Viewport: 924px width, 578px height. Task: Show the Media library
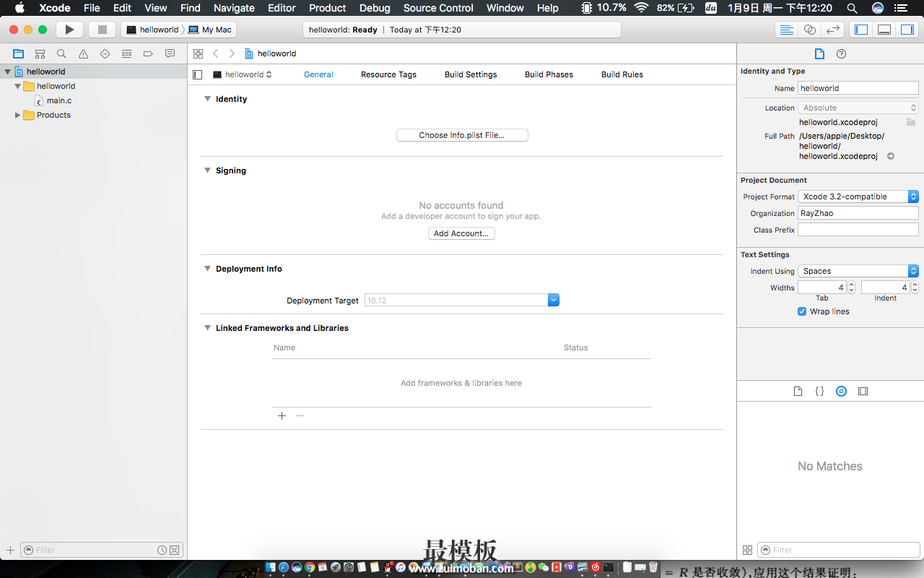coord(863,391)
